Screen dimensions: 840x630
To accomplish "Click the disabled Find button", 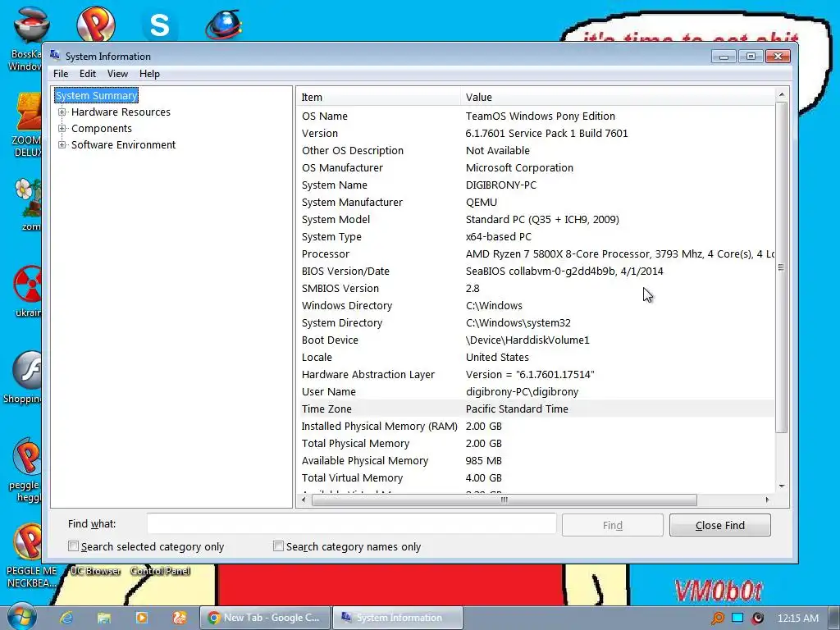I will [612, 525].
